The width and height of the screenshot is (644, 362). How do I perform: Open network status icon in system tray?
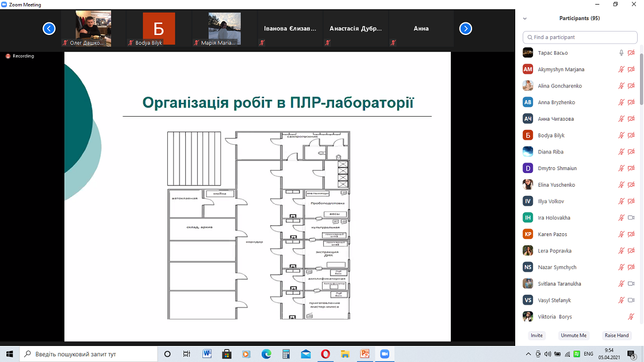567,354
